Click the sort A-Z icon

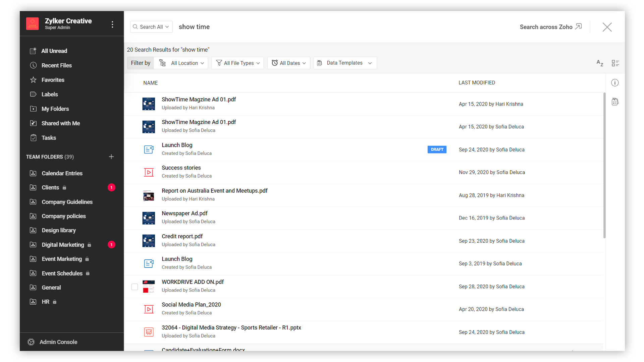[600, 63]
